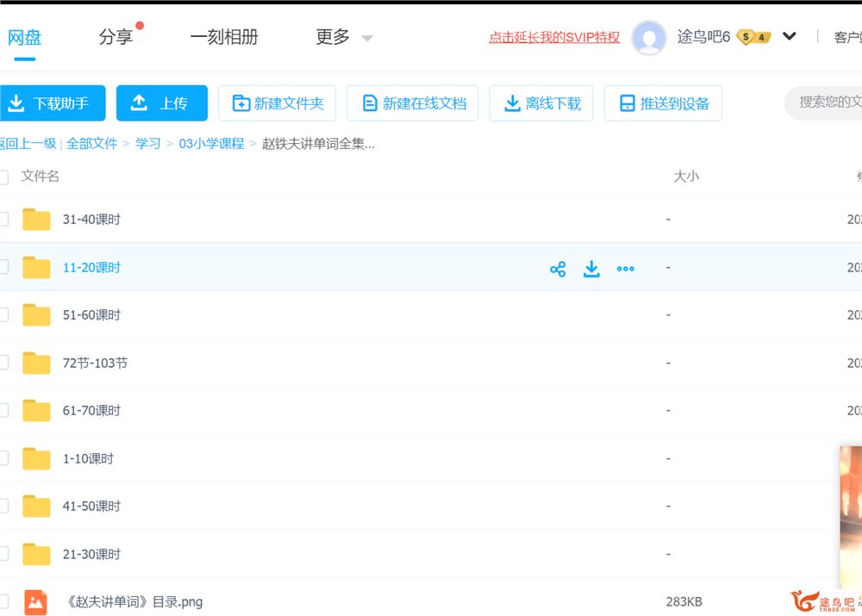The height and width of the screenshot is (616, 862).
Task: Tick the checkbox for 61-70课时
Action: point(3,410)
